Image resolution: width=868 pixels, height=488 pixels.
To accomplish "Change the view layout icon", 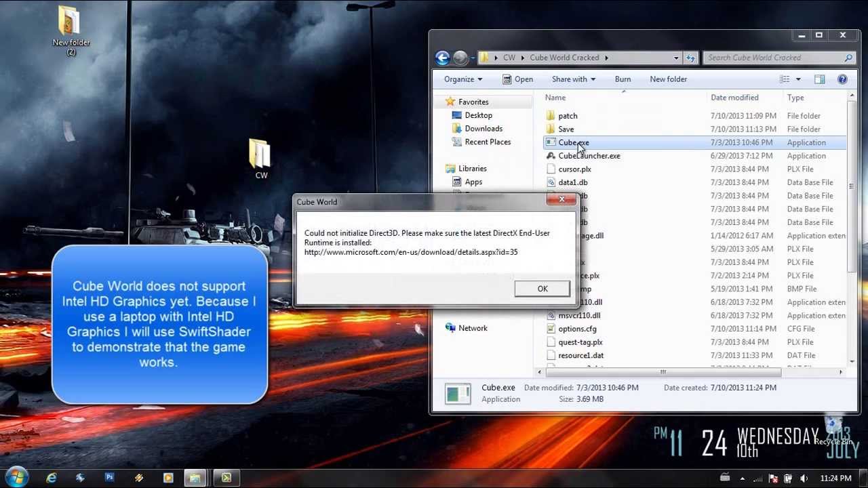I will pos(785,79).
